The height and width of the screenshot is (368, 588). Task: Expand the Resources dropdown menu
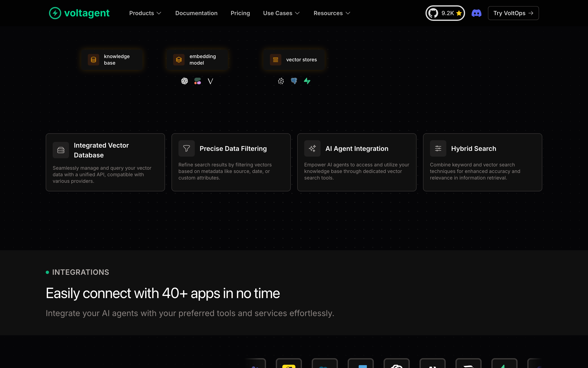pyautogui.click(x=332, y=13)
